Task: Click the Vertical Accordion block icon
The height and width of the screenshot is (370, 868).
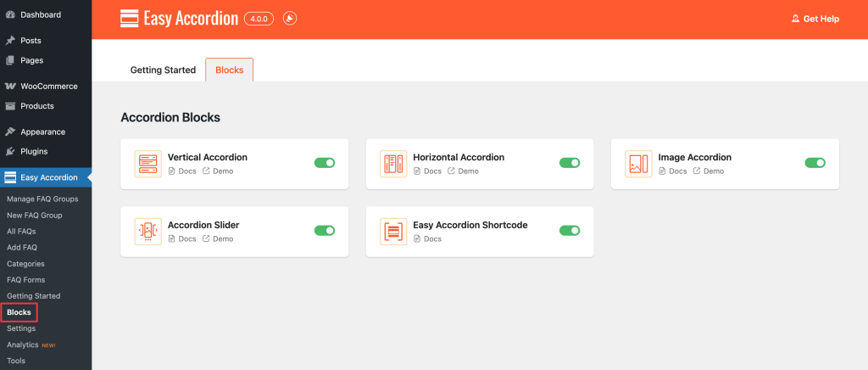Action: pyautogui.click(x=147, y=164)
